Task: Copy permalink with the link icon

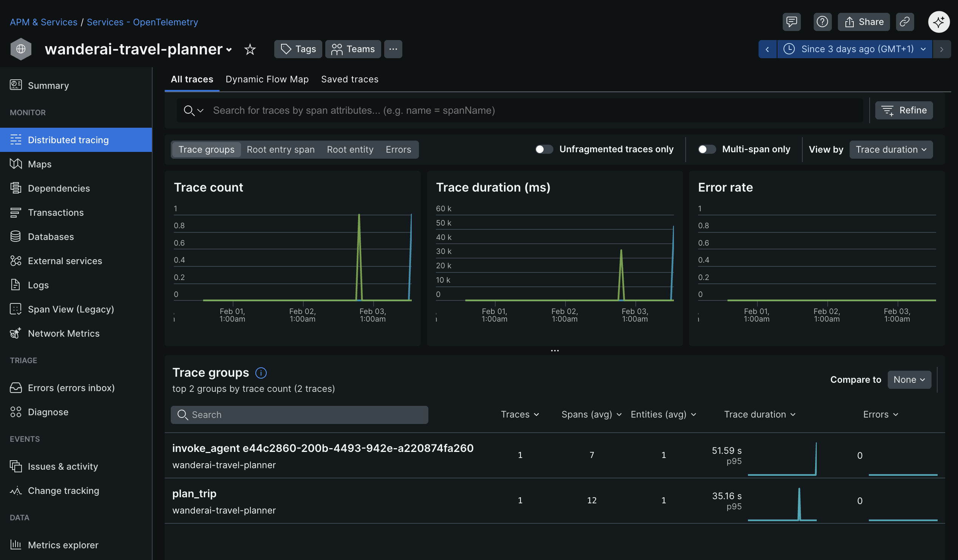Action: point(904,22)
